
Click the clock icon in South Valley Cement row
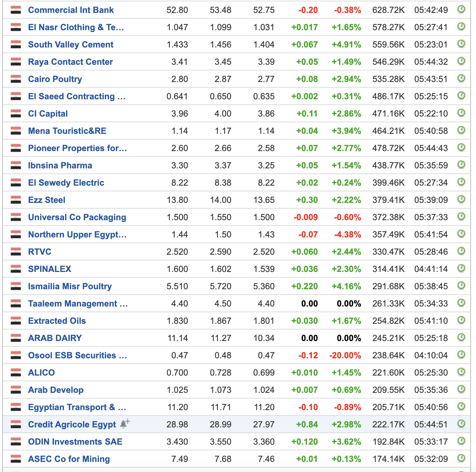pos(461,44)
